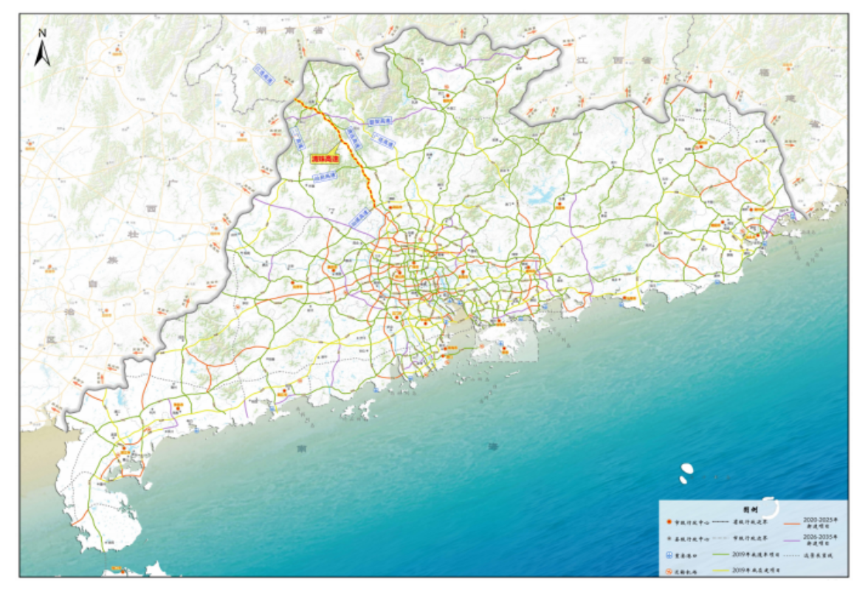The width and height of the screenshot is (868, 590).
Task: Click the large white island in the sea
Action: point(687,468)
